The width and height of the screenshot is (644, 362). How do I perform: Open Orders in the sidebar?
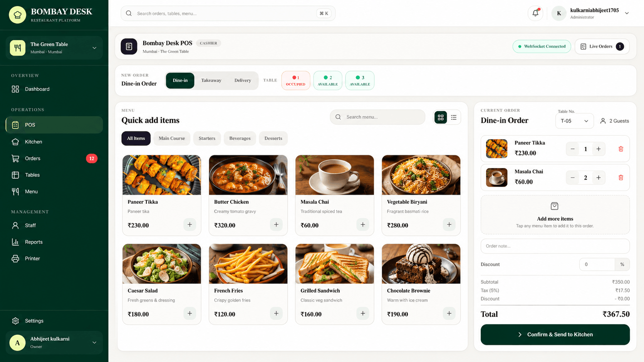pyautogui.click(x=54, y=158)
